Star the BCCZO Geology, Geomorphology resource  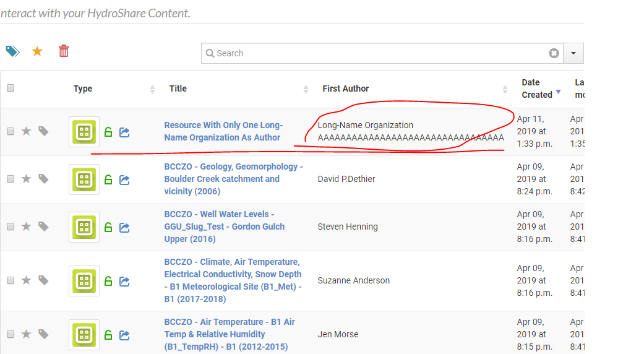pyautogui.click(x=26, y=179)
